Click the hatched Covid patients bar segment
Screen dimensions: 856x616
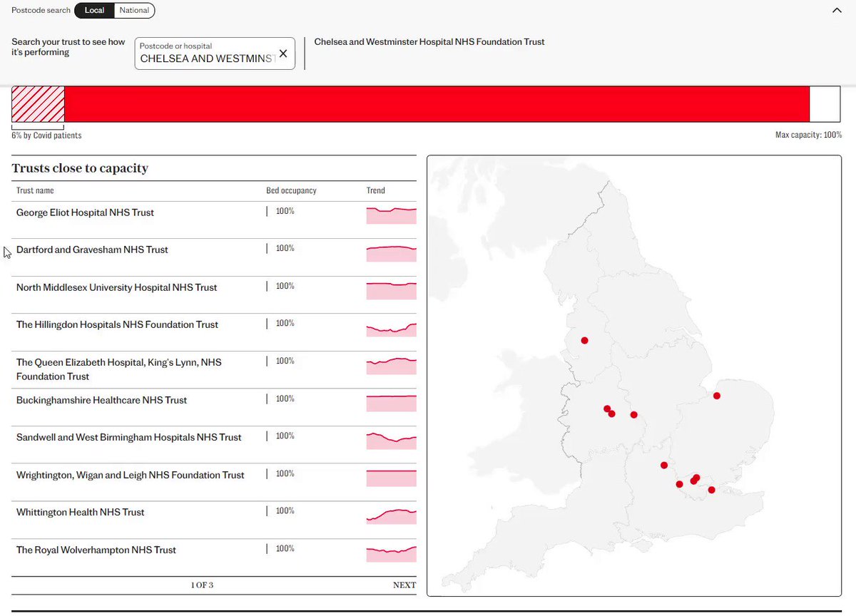tap(38, 104)
